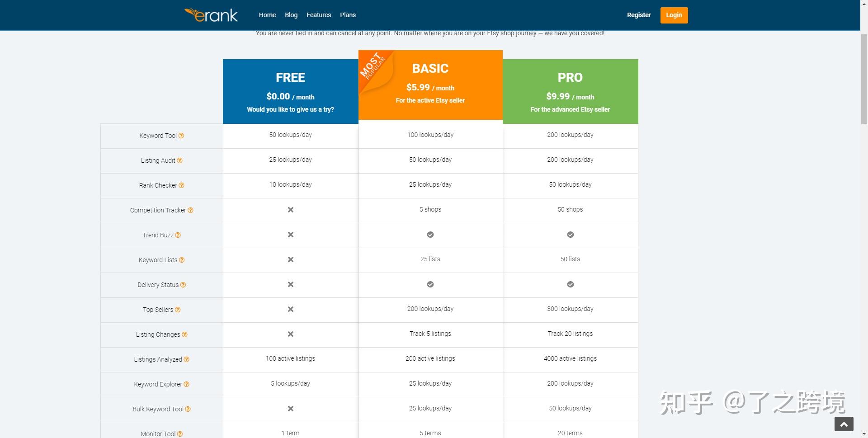Open help icon for Trend Buzz
The height and width of the screenshot is (438, 868).
pyautogui.click(x=178, y=235)
